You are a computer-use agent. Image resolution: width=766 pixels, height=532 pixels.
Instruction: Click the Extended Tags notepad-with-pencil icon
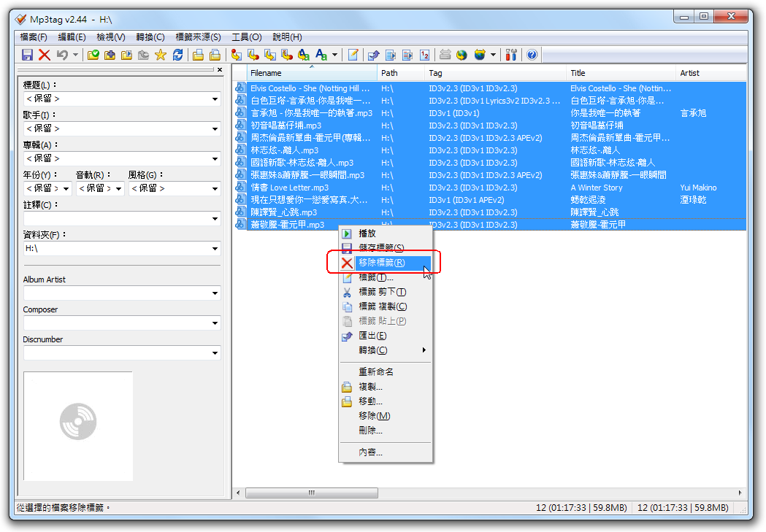pos(353,55)
